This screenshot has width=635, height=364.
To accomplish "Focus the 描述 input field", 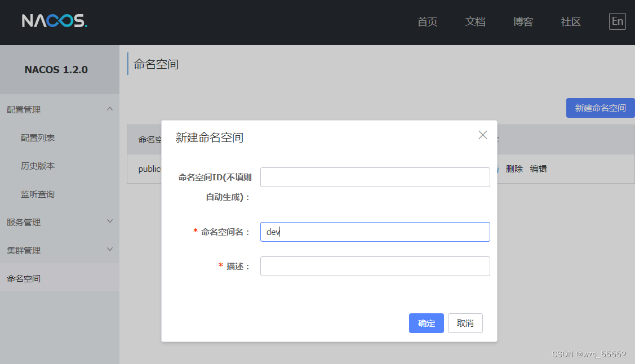I will click(375, 266).
